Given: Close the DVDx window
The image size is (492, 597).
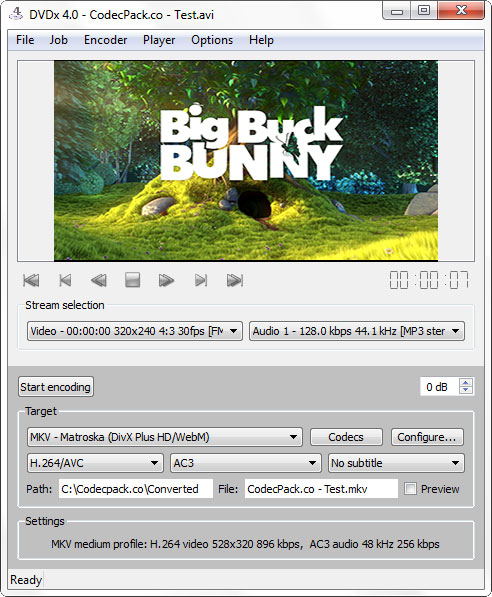Looking at the screenshot, I should pyautogui.click(x=461, y=10).
